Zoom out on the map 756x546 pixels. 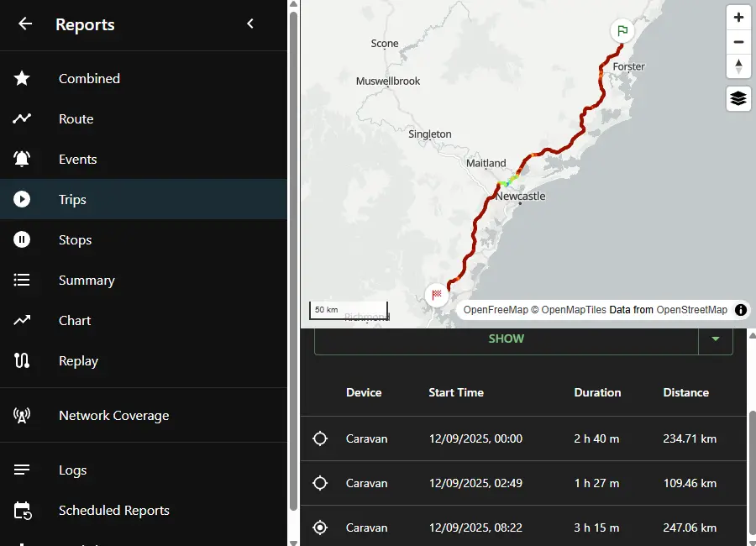tap(738, 42)
